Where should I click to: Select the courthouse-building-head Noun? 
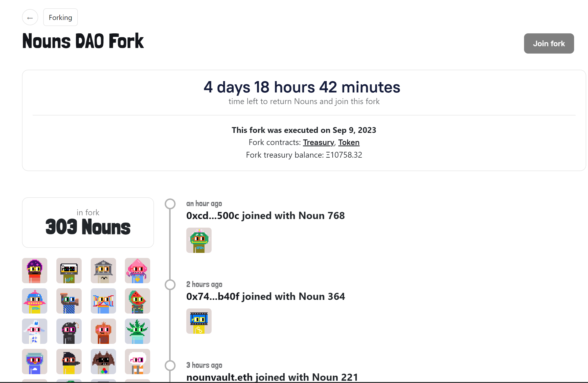(x=103, y=271)
